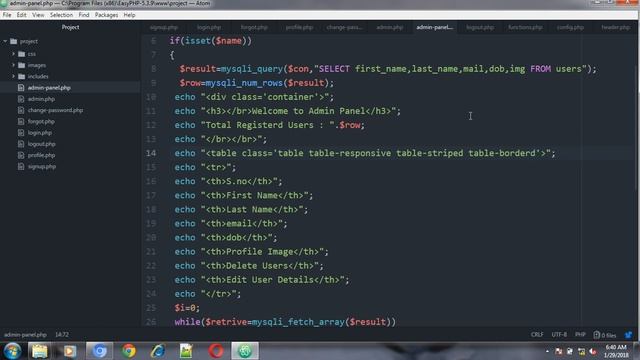Open change-password.php from the project tree
This screenshot has width=640, height=360.
(x=55, y=110)
